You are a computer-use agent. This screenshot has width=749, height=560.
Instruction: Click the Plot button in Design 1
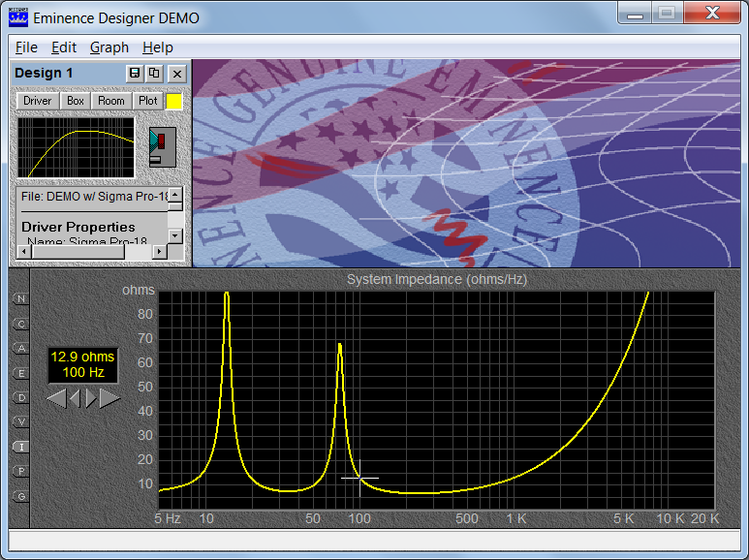(148, 101)
